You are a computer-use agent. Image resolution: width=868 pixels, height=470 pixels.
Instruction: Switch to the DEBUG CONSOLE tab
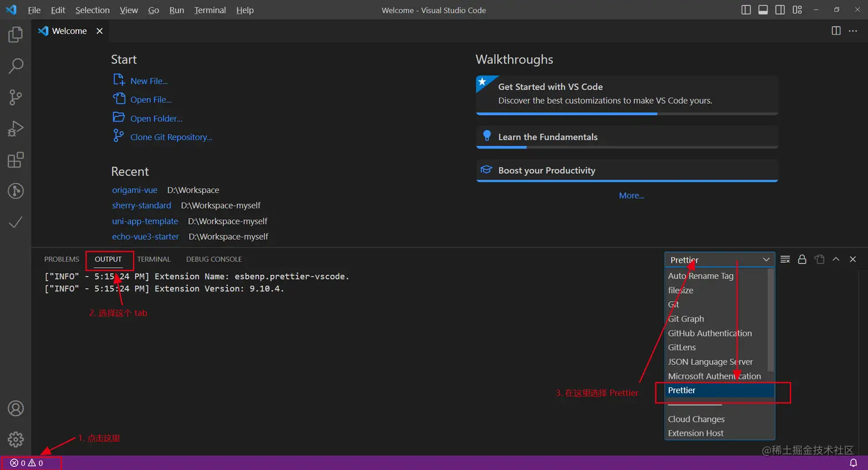[214, 259]
